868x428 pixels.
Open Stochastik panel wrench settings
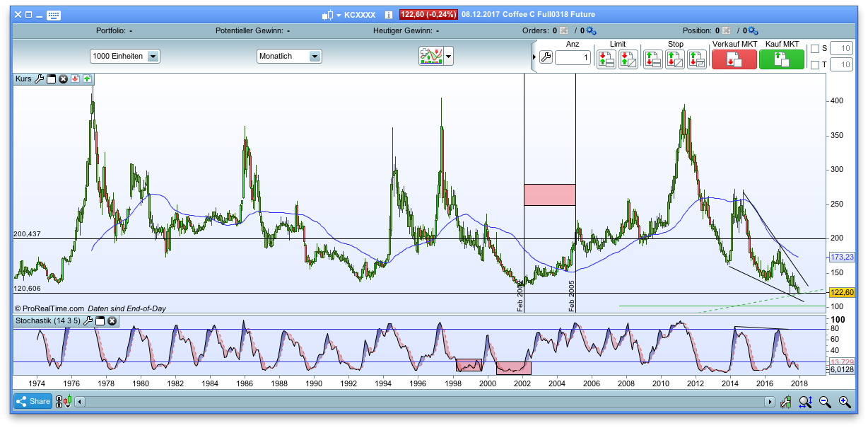point(88,321)
